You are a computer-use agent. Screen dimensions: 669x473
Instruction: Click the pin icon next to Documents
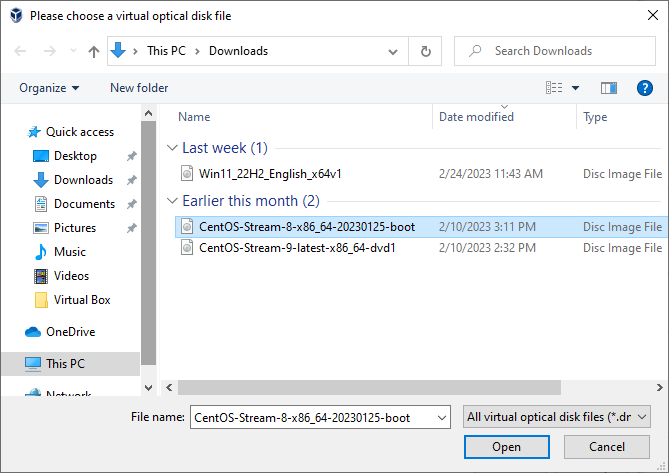pos(131,204)
